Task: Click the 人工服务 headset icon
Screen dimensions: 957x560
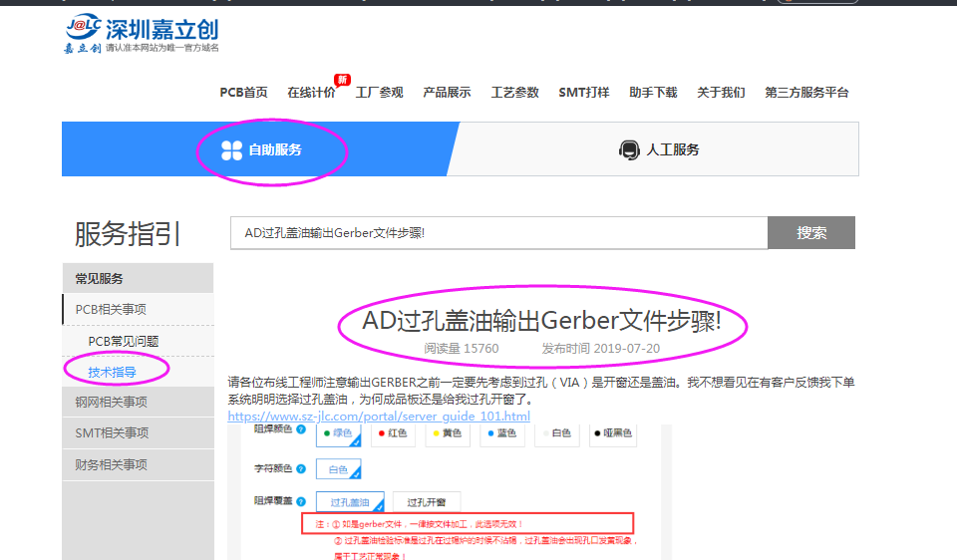Action: click(629, 150)
